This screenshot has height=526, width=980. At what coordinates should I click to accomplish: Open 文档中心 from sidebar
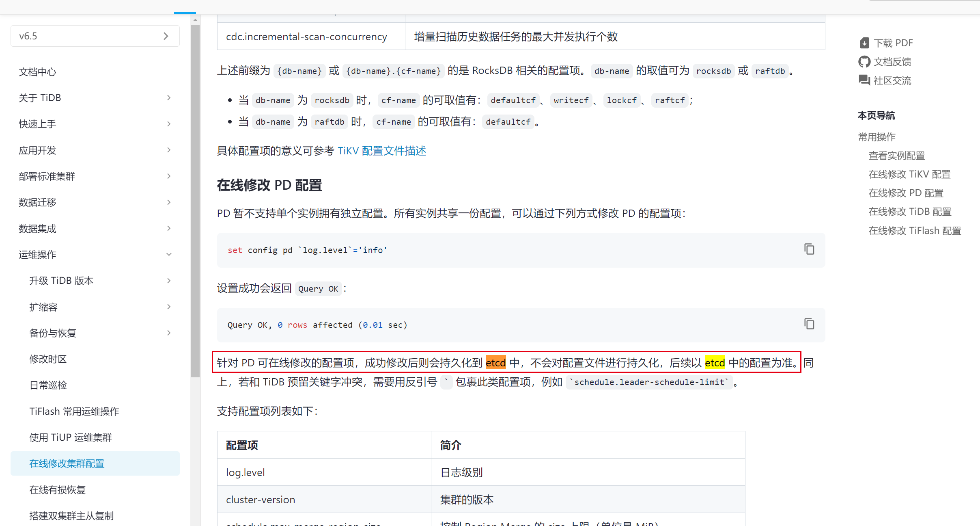click(37, 72)
